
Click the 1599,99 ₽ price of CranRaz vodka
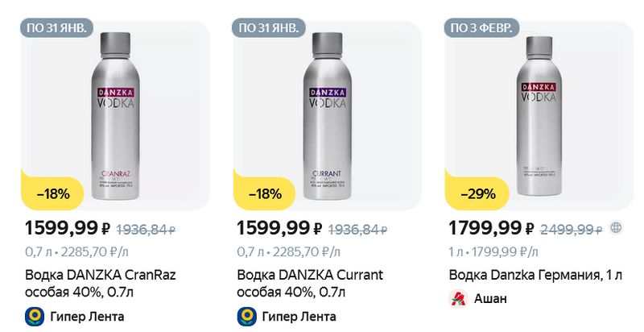[x=67, y=228]
